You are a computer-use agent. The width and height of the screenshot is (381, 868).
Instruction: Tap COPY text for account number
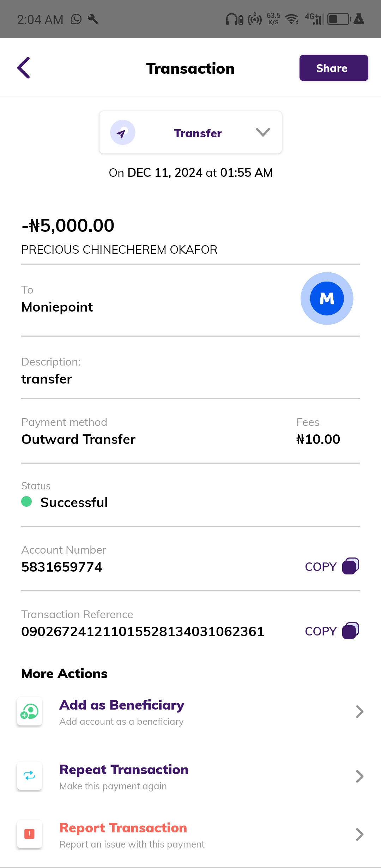click(x=321, y=567)
